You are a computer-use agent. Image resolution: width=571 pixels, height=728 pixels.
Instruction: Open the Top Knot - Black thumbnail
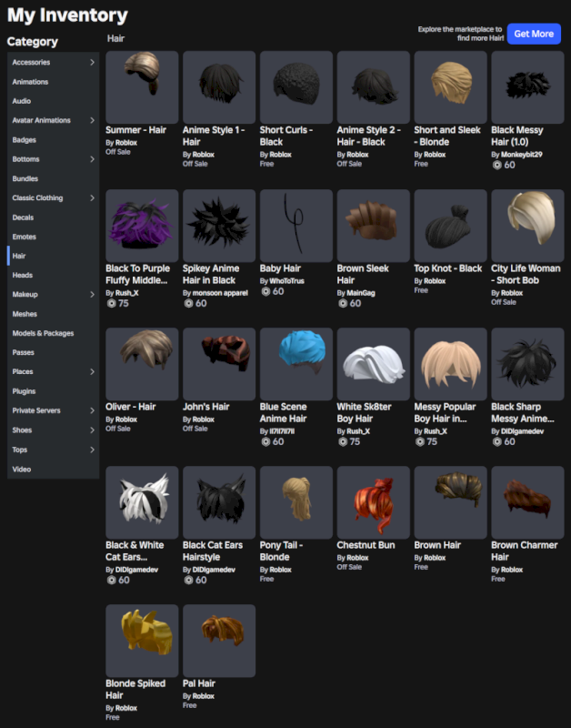click(450, 226)
